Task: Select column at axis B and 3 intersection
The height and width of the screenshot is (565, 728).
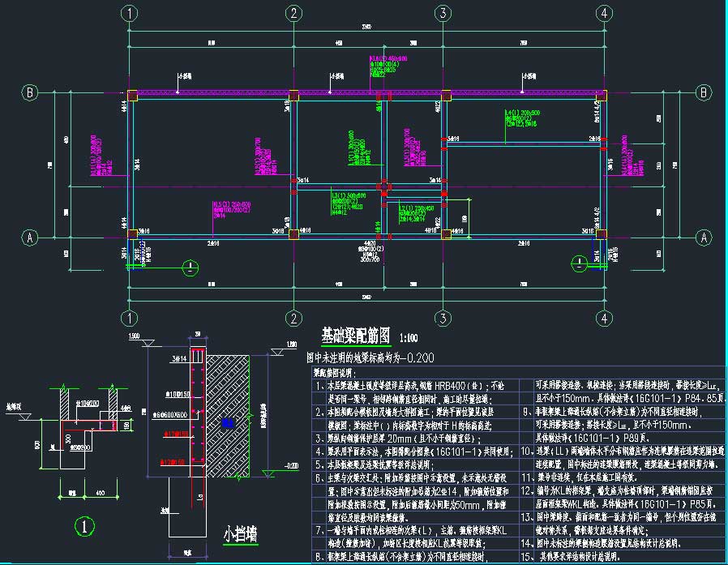Action: [x=446, y=96]
